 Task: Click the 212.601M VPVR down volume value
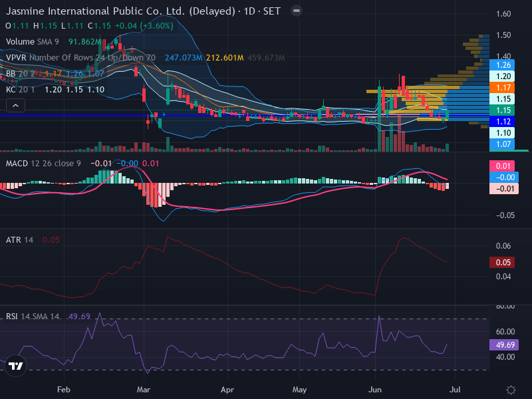click(x=225, y=58)
